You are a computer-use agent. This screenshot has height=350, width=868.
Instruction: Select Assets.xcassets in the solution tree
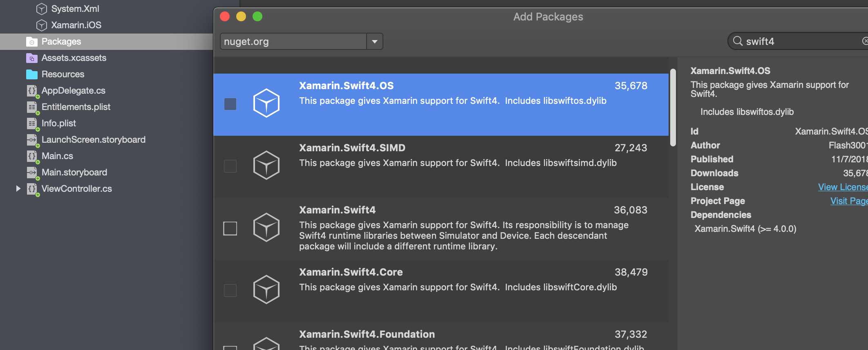pos(74,58)
